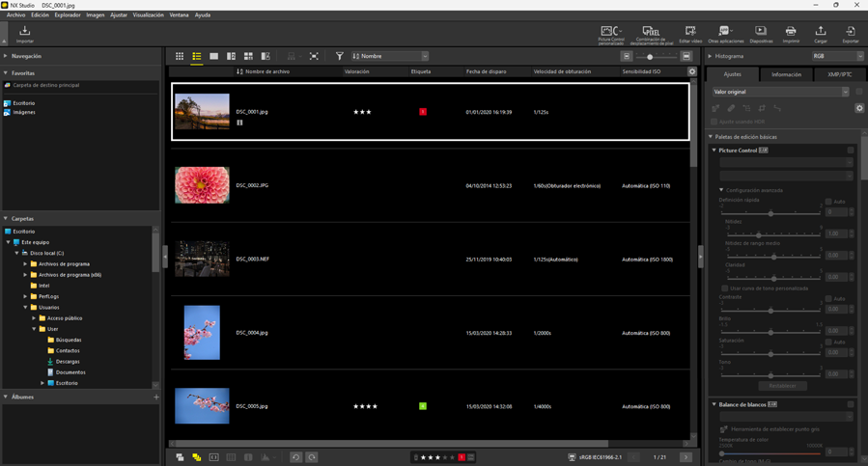Viewport: 868px width, 466px height.
Task: Open the Valor original dropdown
Action: pyautogui.click(x=780, y=92)
